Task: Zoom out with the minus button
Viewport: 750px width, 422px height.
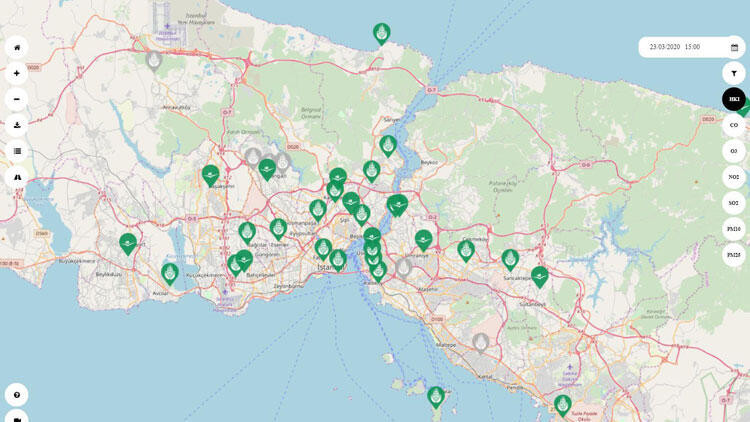Action: (x=16, y=99)
